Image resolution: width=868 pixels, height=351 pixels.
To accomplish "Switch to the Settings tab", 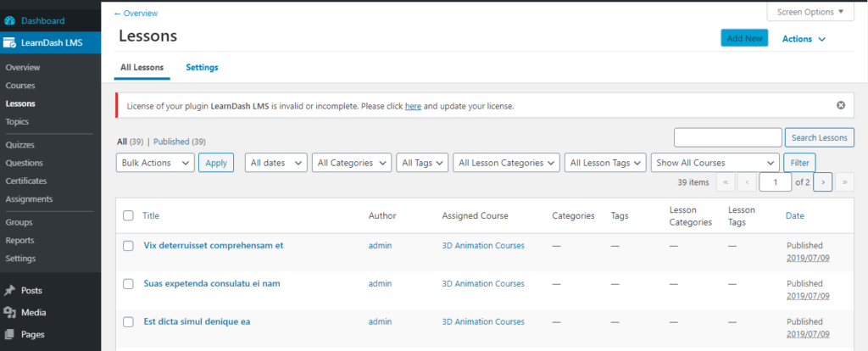I will 202,68.
